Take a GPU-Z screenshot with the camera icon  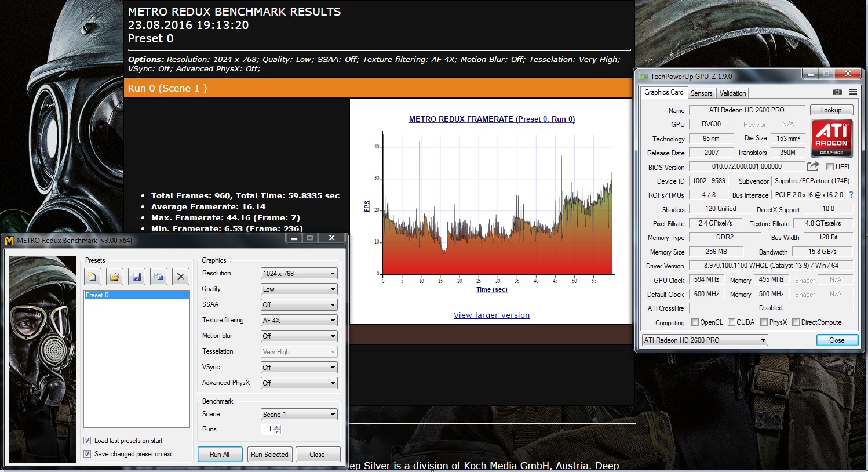(x=837, y=92)
